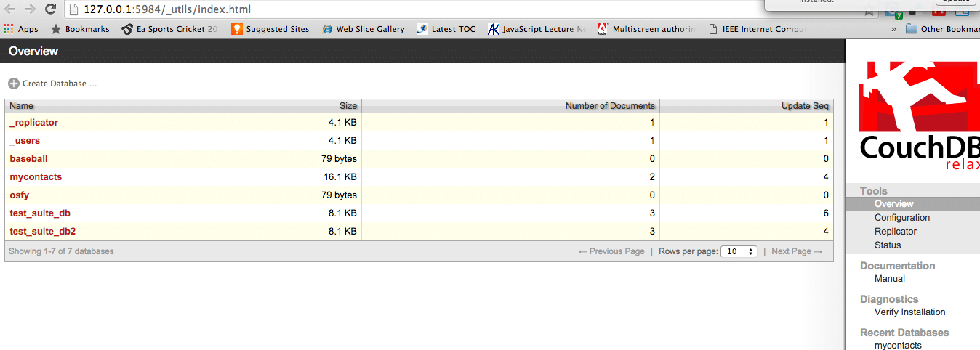Viewport: 980px width, 350px height.
Task: Reload the page with refresh icon
Action: (x=50, y=9)
